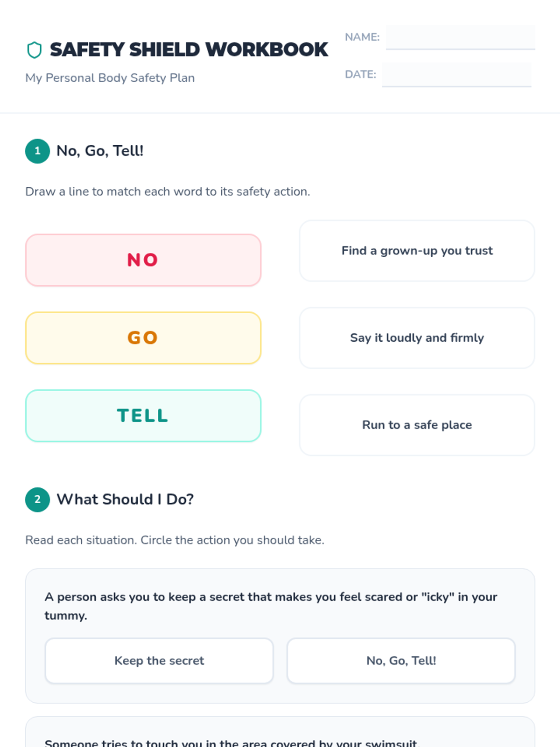560x747 pixels.
Task: Focus the DATE input field
Action: 456,75
